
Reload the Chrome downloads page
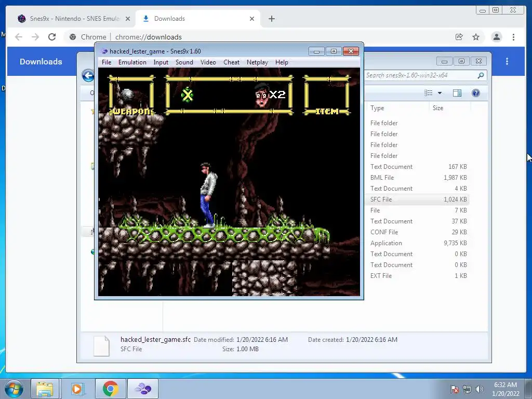(x=52, y=37)
